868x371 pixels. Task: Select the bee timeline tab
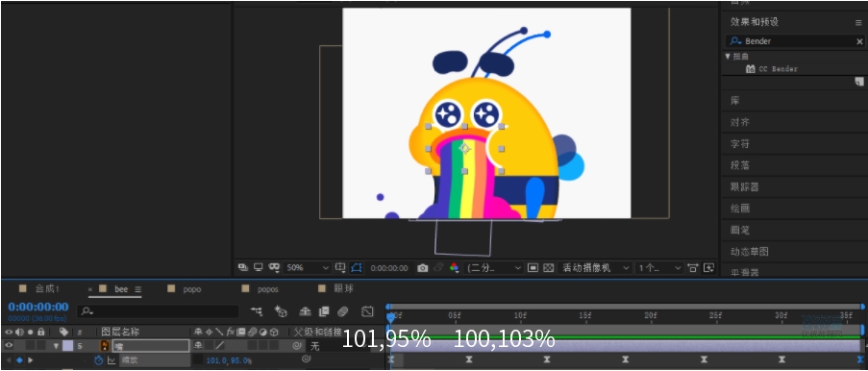[121, 289]
